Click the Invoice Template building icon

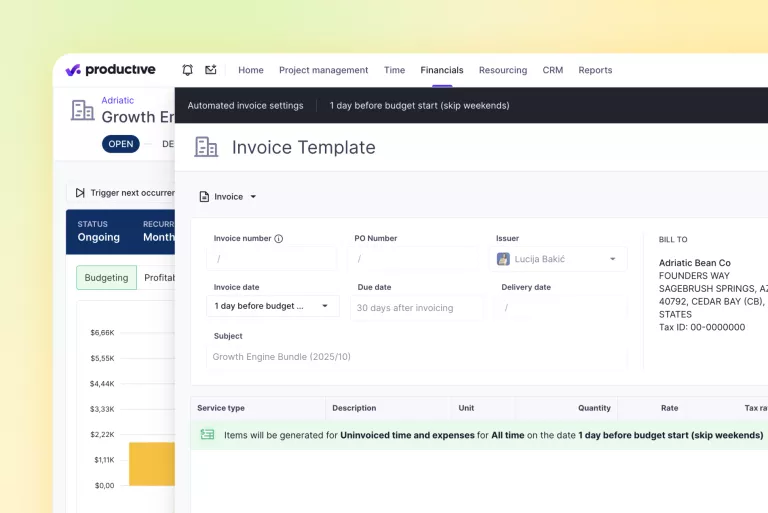pos(206,147)
